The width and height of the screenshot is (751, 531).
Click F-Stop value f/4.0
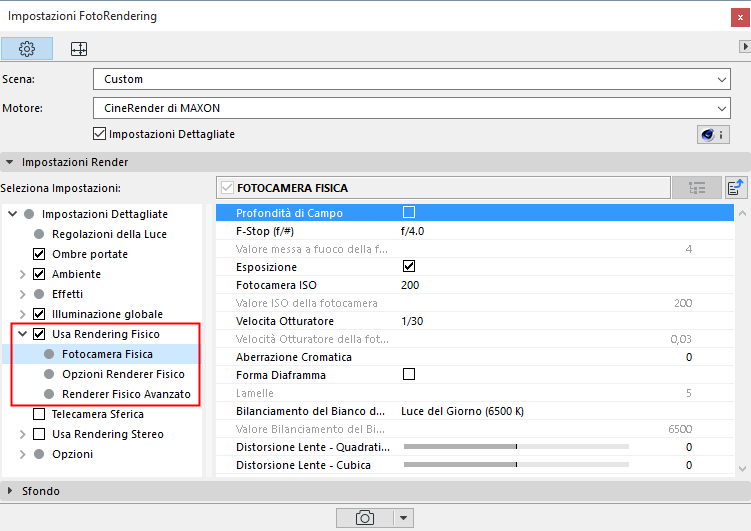coord(412,231)
